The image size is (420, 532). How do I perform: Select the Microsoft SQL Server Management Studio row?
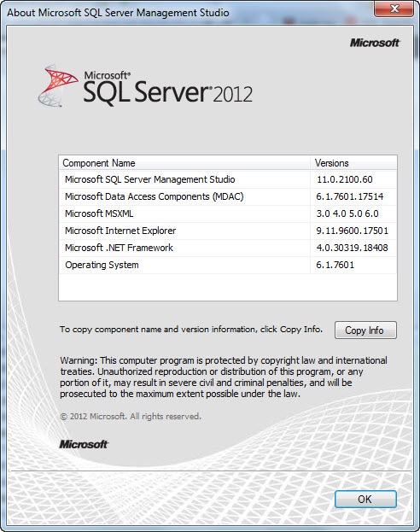[x=228, y=179]
